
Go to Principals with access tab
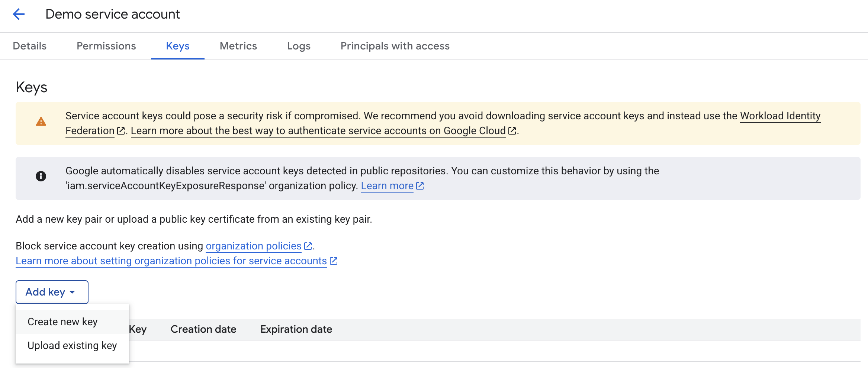point(395,46)
